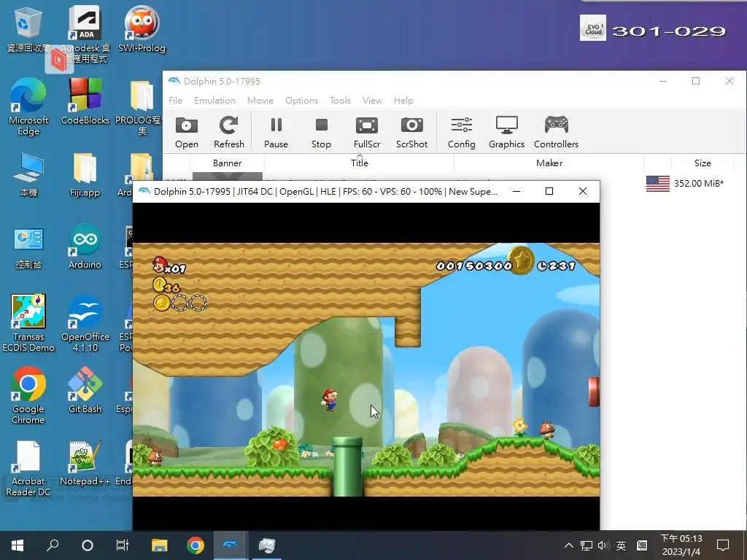
Task: Open the clock showing 下午 05:13
Action: [681, 545]
